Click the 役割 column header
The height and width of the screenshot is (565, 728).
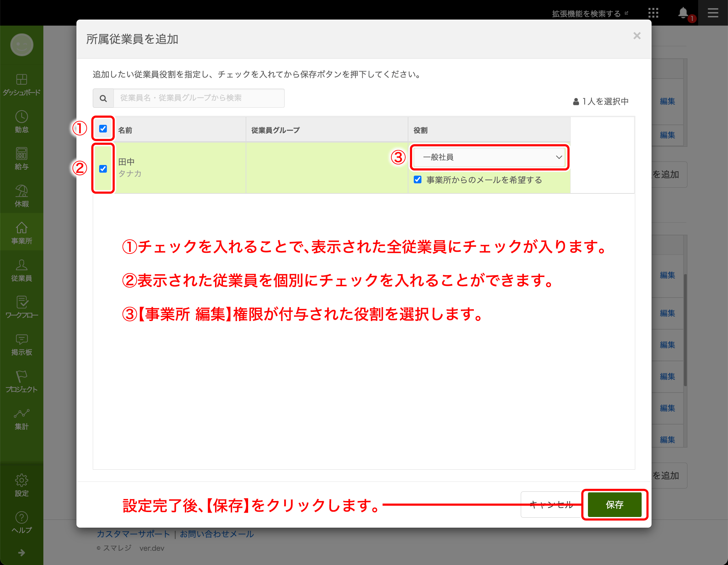point(420,130)
